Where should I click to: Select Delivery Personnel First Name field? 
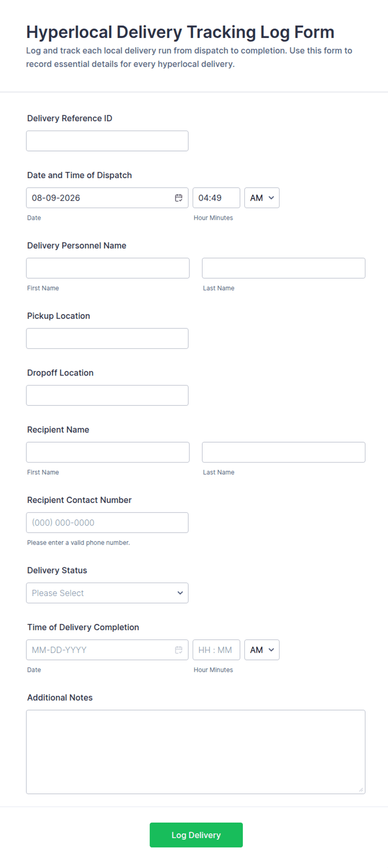coord(108,268)
